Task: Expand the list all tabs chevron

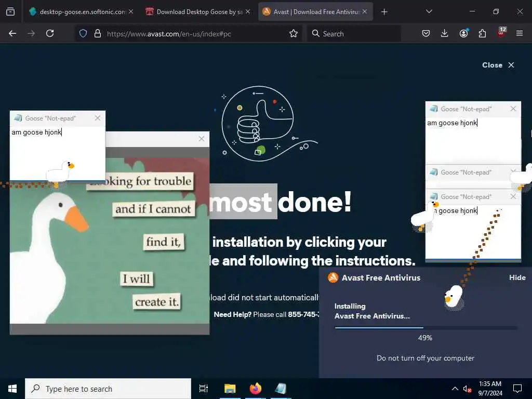Action: click(x=429, y=11)
